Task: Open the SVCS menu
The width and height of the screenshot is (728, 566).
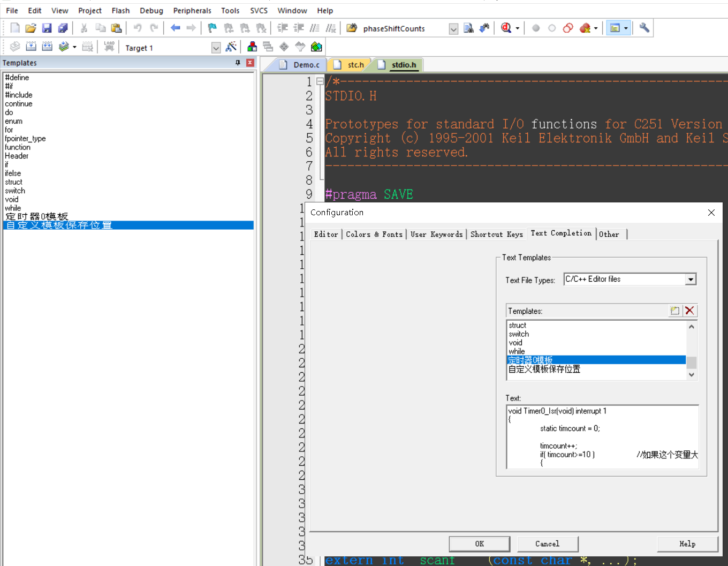Action: (x=259, y=10)
